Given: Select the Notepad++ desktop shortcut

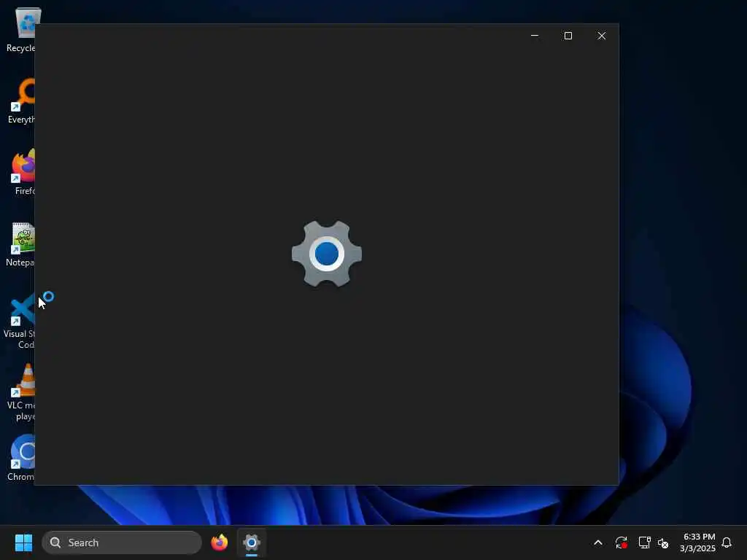Looking at the screenshot, I should coord(21,244).
